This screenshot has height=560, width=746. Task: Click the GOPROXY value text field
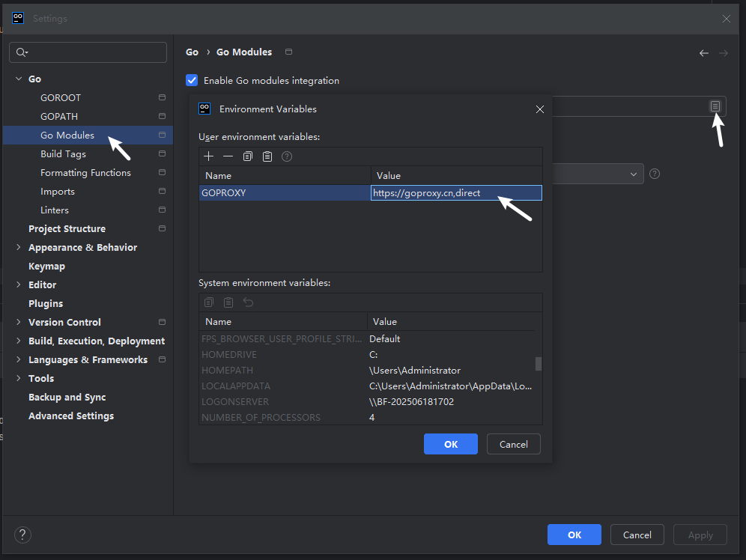pos(455,193)
